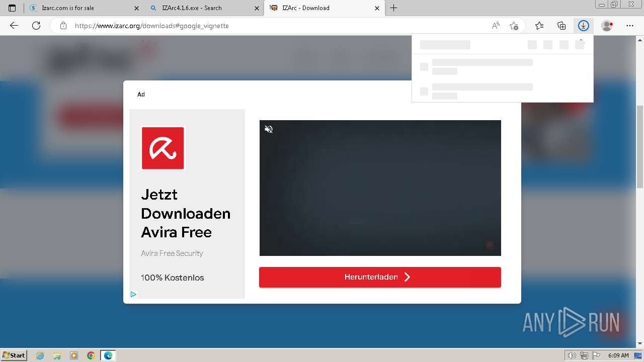
Task: Open a new browser tab
Action: (394, 8)
